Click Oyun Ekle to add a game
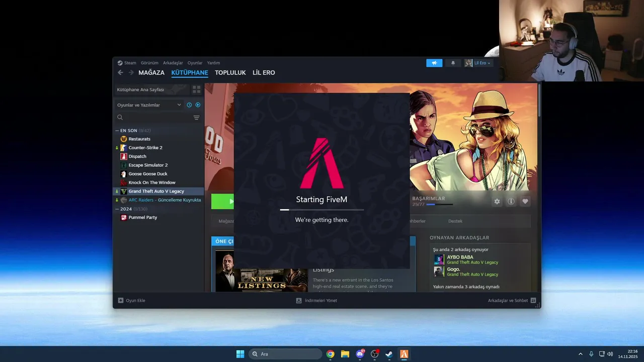This screenshot has width=644, height=362. [131, 300]
